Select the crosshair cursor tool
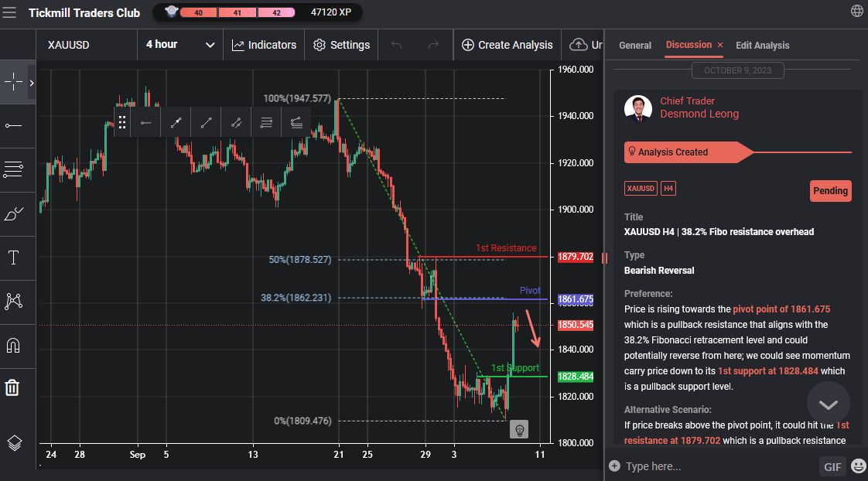This screenshot has height=481, width=868. pos(13,82)
